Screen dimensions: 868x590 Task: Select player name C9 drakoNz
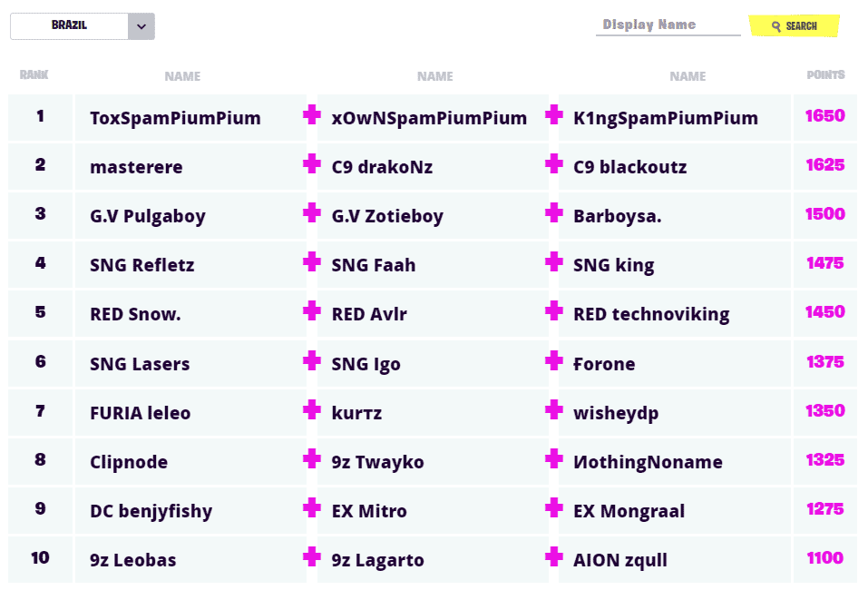tap(382, 167)
